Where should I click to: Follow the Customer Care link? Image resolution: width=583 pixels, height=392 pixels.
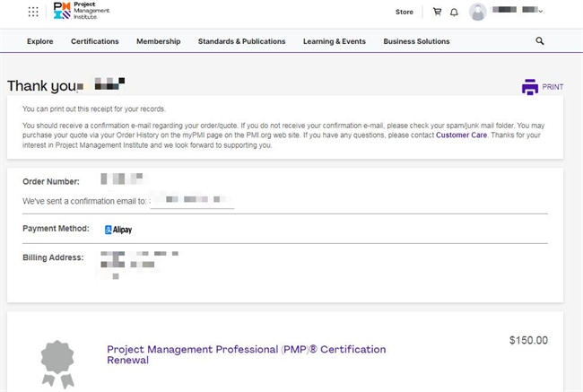point(463,135)
